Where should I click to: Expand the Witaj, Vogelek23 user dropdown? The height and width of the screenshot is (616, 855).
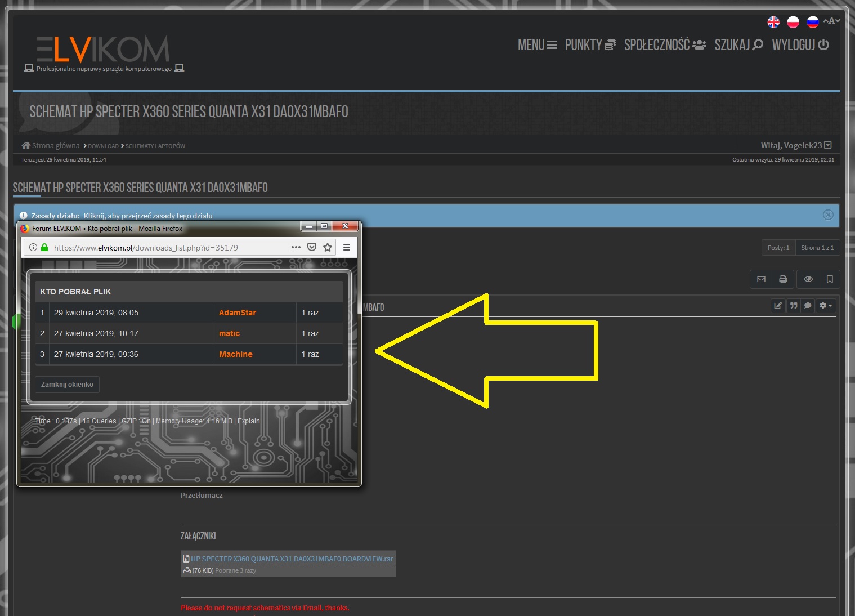pyautogui.click(x=796, y=145)
